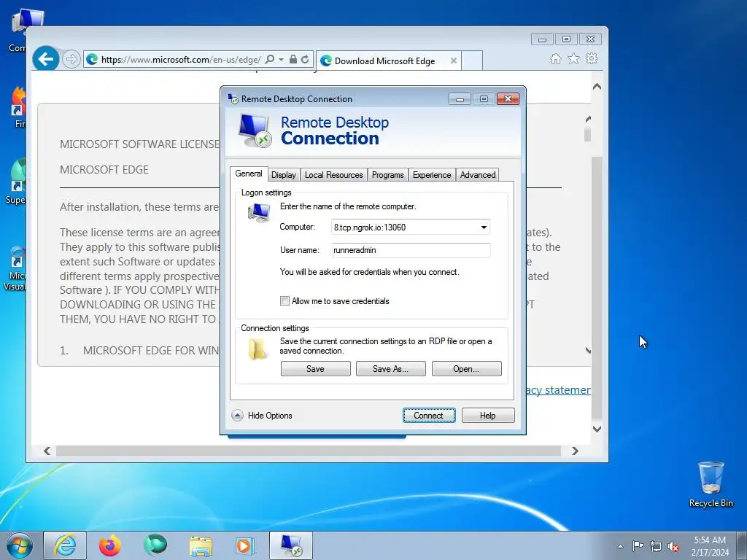Click the muted volume tray icon

pyautogui.click(x=673, y=546)
